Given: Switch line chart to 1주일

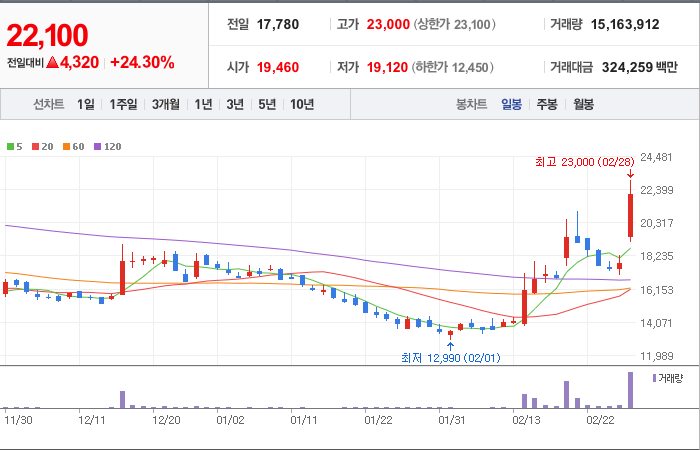Looking at the screenshot, I should 123,104.
